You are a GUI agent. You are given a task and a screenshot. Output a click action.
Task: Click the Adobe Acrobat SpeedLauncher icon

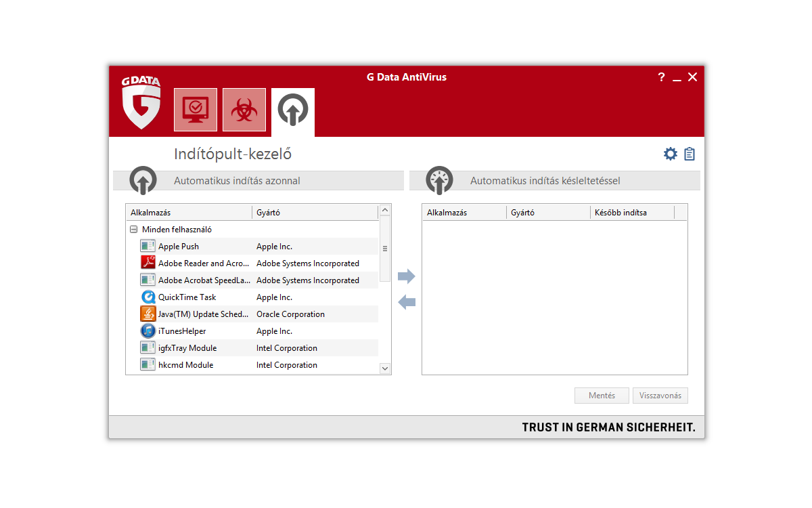coord(148,280)
